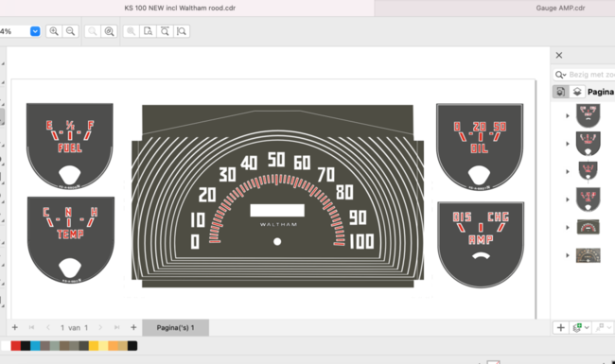
Task: Pick the orange color swatch
Action: 113,346
